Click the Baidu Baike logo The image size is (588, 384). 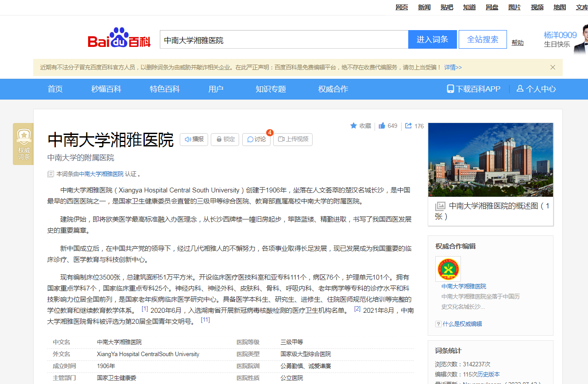coord(120,38)
